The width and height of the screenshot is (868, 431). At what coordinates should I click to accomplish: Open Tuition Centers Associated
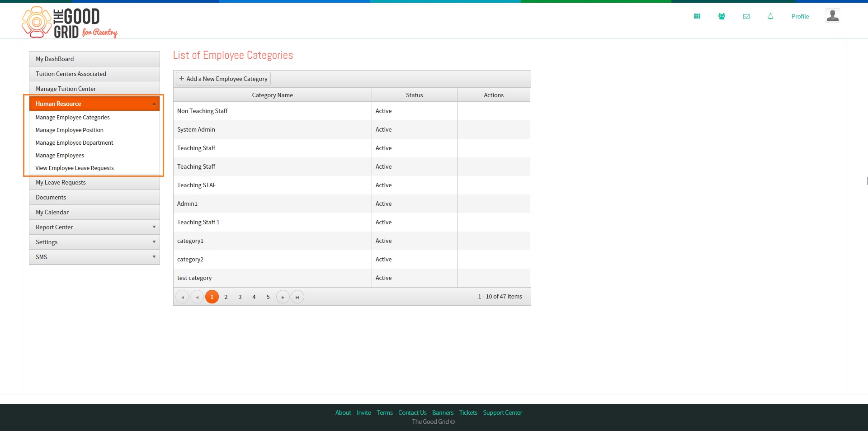pos(94,74)
